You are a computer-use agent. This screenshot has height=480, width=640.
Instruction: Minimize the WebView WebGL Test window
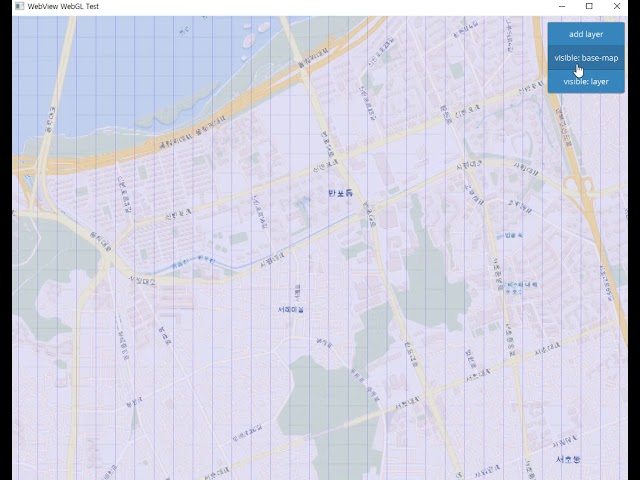pos(562,6)
